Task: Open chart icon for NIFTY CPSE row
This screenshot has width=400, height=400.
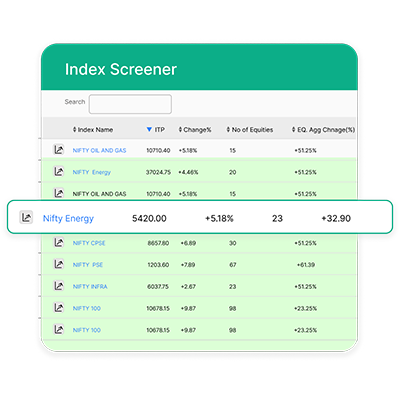Action: tap(59, 242)
